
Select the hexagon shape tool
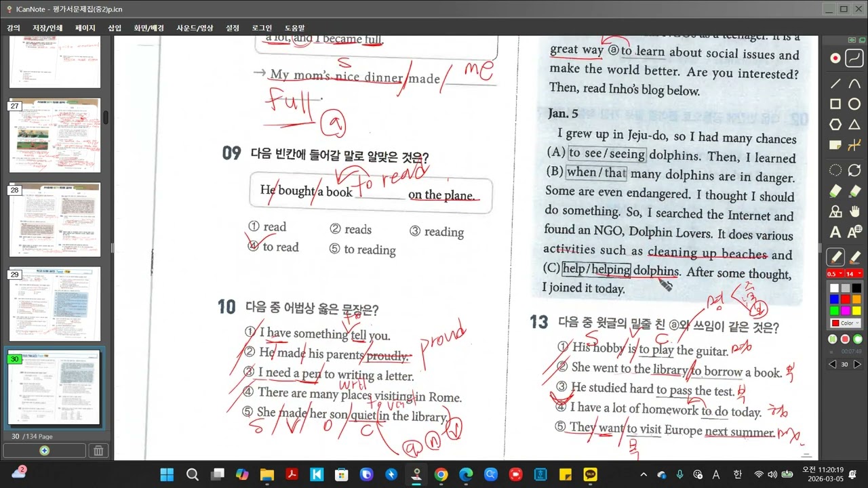click(x=835, y=125)
